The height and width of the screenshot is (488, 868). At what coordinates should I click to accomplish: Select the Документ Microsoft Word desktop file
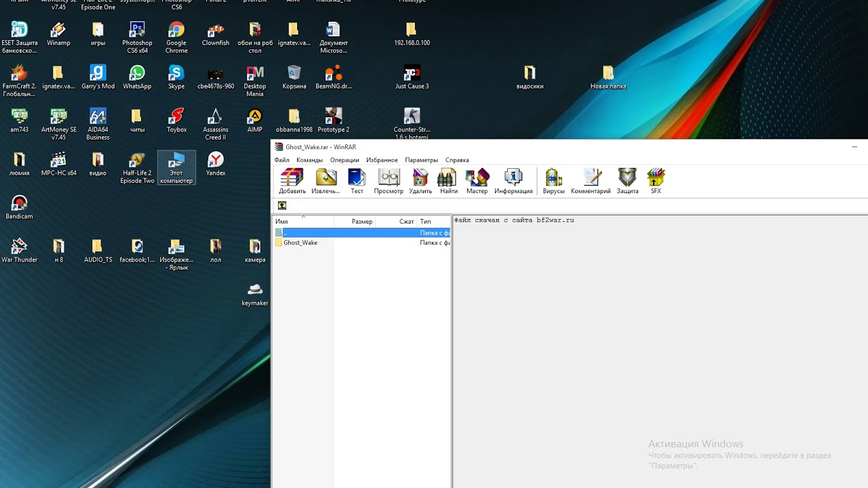333,38
